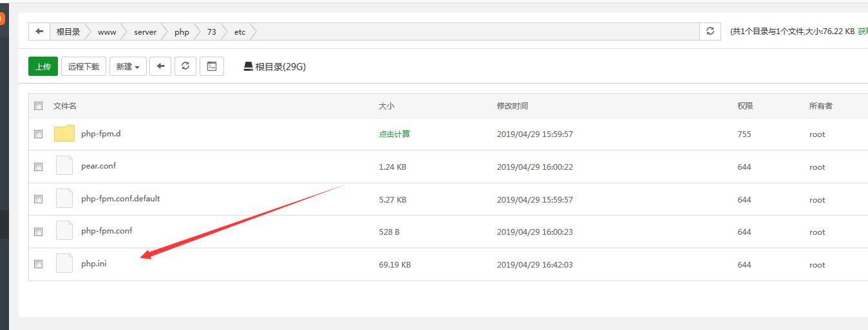Check the box for php-fpm.d row
This screenshot has height=330, width=868.
click(38, 134)
